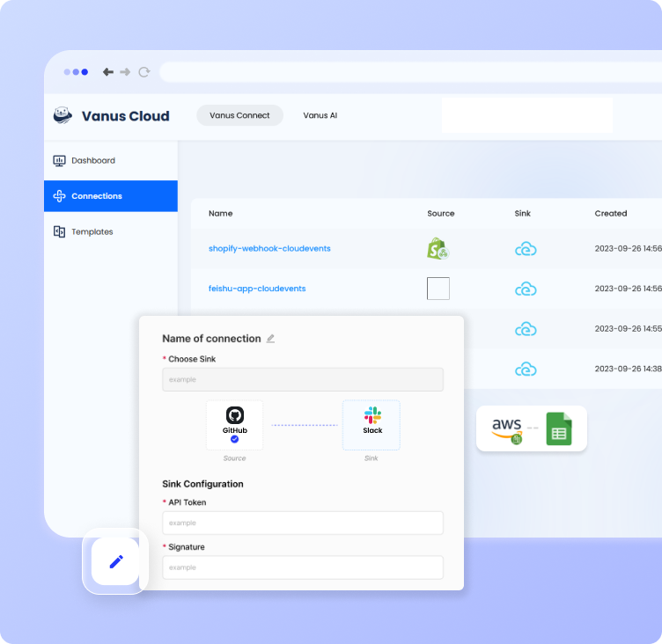Switch to the Vanus AI tab

click(x=320, y=115)
